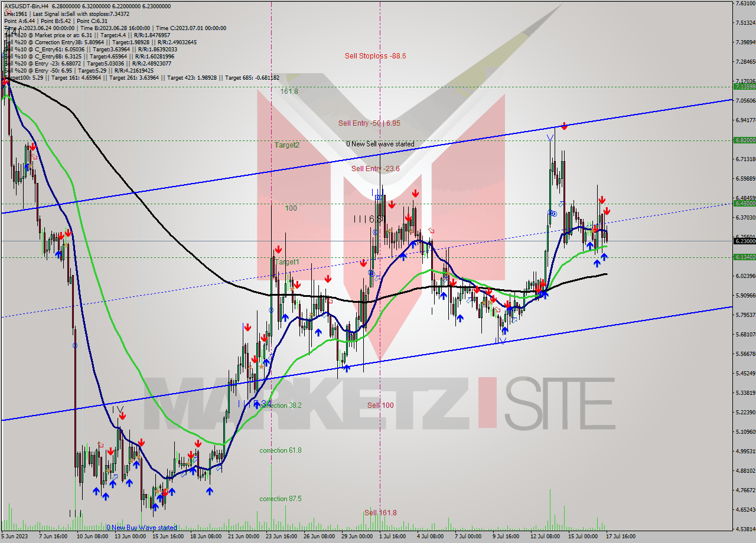
Task: Click the '13 Jun 00:00' date axis label
Action: point(130,537)
